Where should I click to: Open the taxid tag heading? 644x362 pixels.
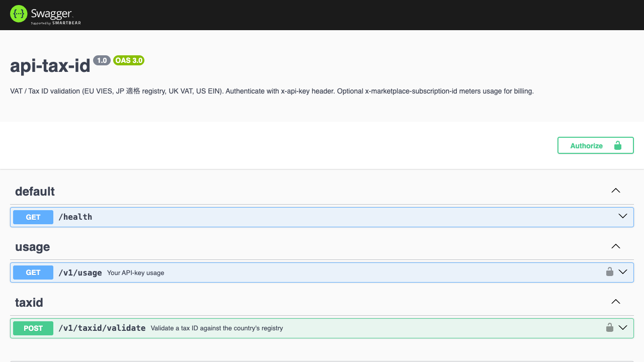tap(29, 303)
